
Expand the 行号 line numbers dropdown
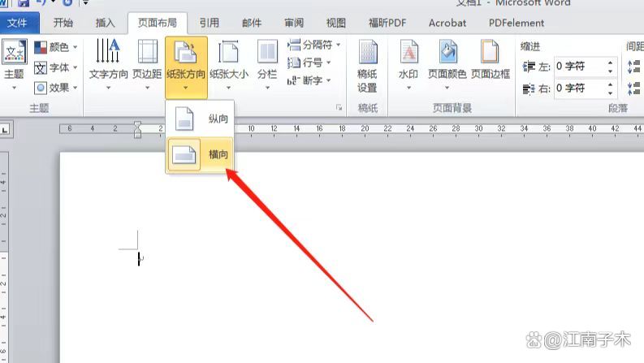[309, 63]
